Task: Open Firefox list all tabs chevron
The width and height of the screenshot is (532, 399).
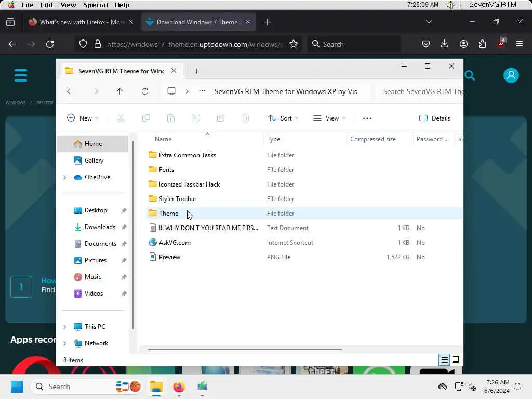Action: tap(429, 22)
